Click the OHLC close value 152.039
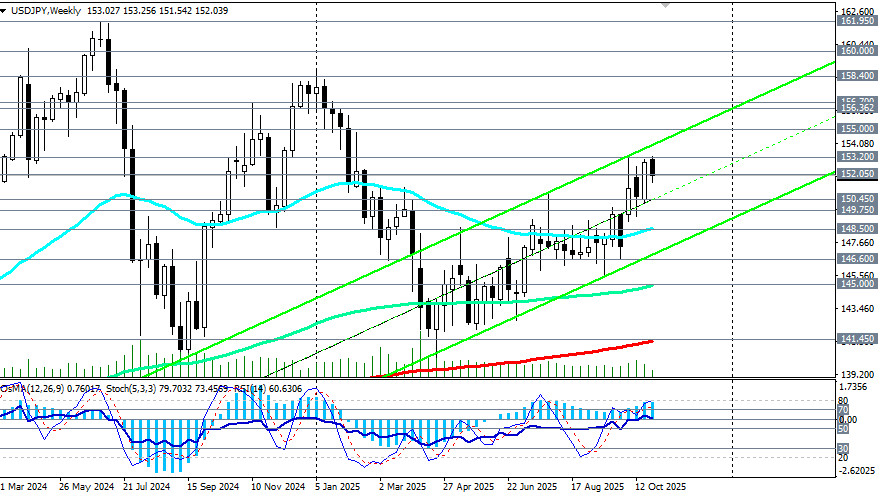This screenshot has height=498, width=880. click(x=212, y=11)
